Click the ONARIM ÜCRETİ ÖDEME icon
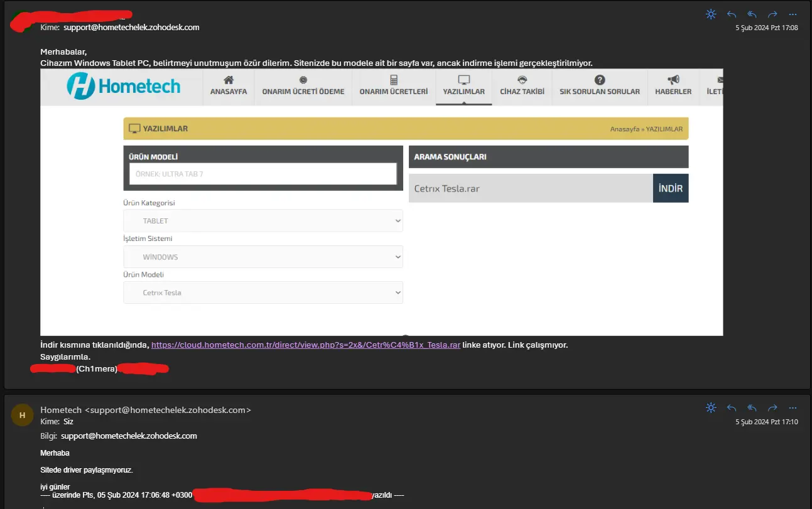812x509 pixels. (x=303, y=80)
